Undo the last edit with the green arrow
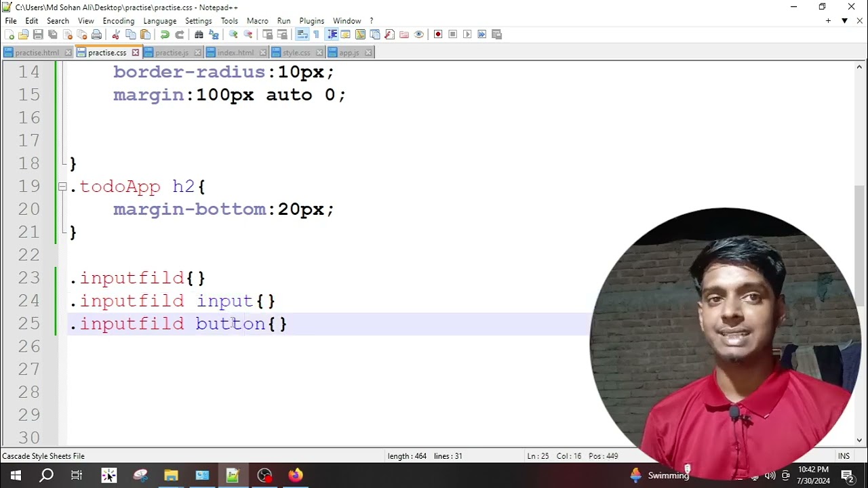Image resolution: width=868 pixels, height=488 pixels. click(x=165, y=35)
